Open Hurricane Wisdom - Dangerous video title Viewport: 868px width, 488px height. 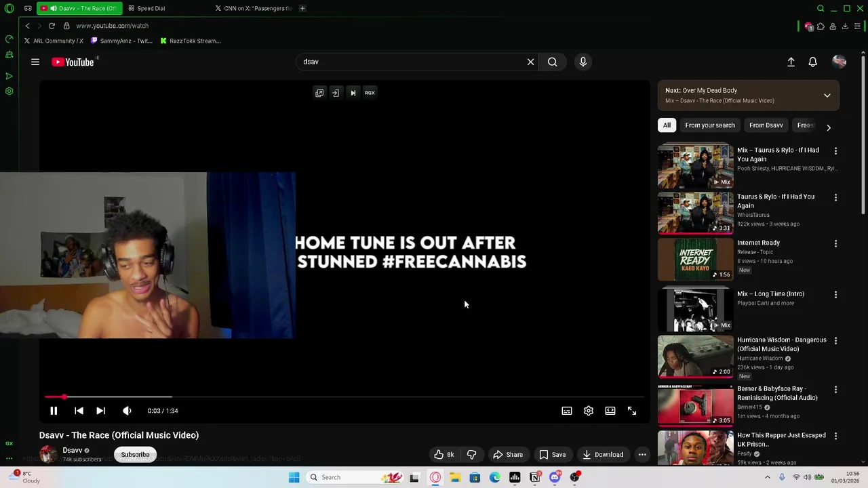(x=782, y=344)
